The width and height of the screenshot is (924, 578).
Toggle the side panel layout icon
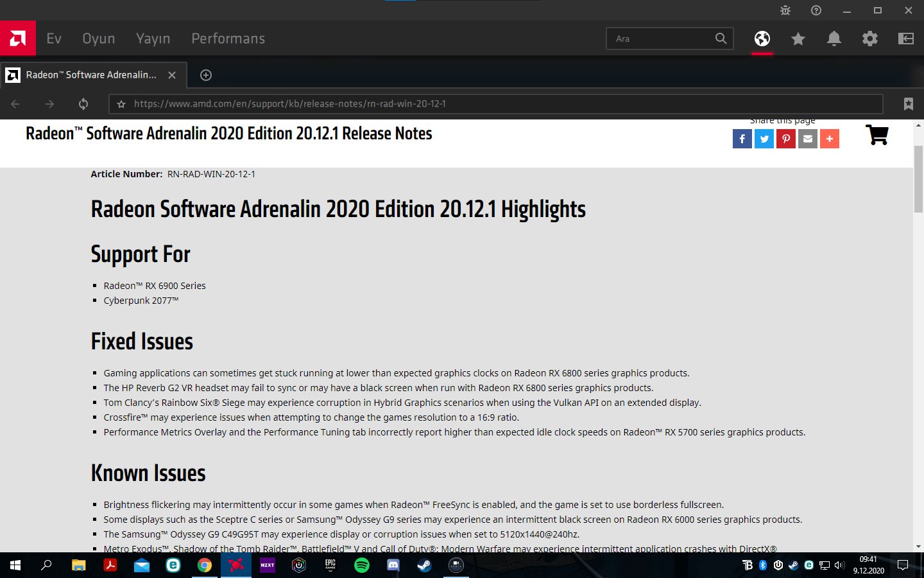[906, 39]
